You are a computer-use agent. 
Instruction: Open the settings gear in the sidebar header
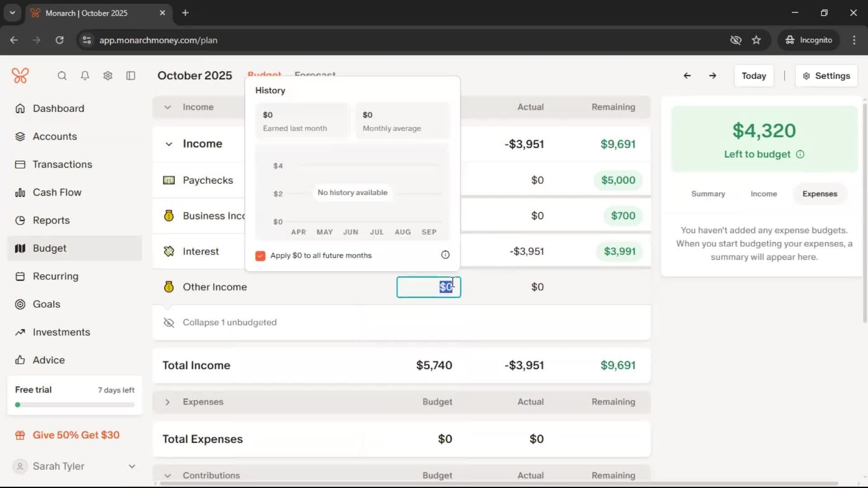108,75
